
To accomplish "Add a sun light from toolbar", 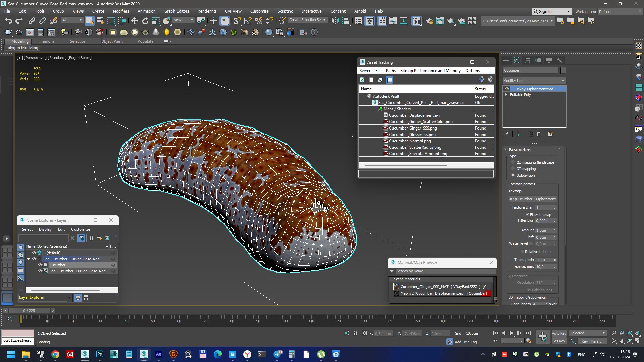I will (167, 32).
